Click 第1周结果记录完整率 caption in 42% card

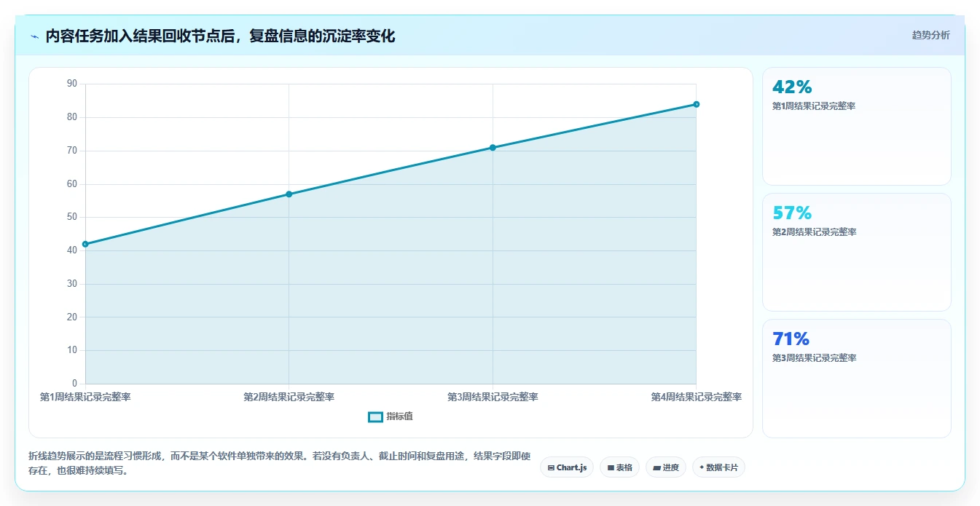pyautogui.click(x=814, y=106)
